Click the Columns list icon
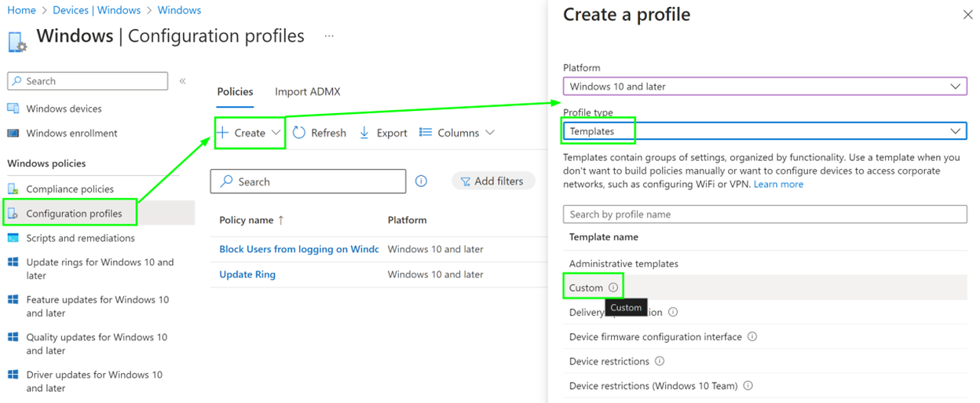Screen dimensions: 980x403 coord(426,133)
